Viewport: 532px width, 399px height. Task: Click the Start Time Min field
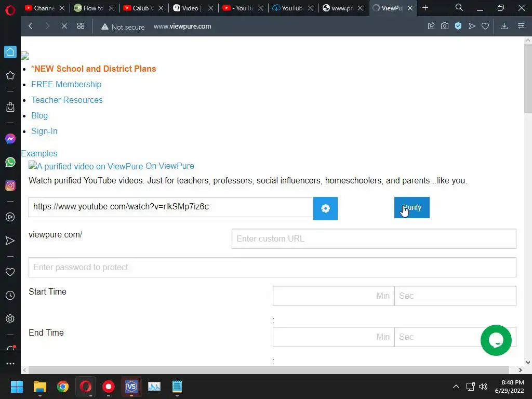click(333, 296)
